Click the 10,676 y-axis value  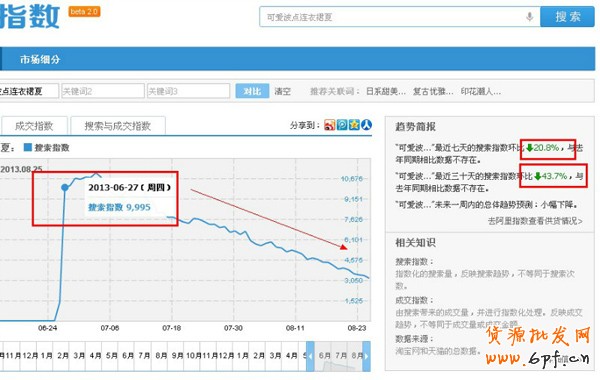point(351,179)
